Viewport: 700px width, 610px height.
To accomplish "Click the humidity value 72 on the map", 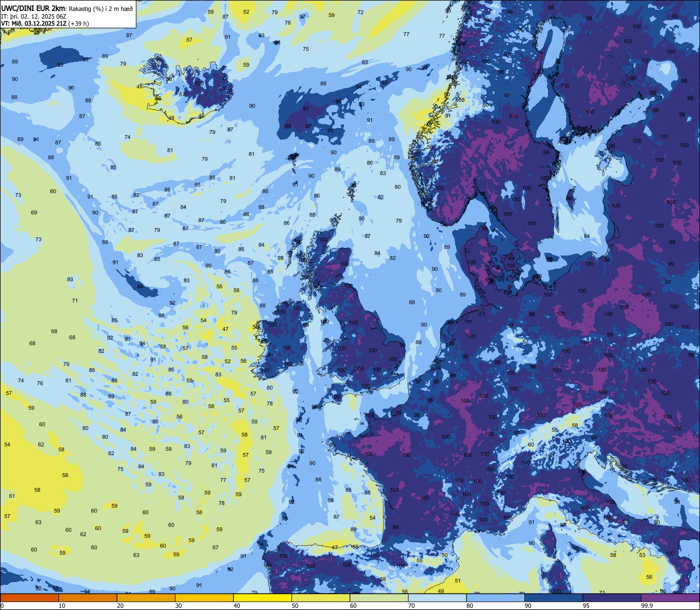I will coord(360,13).
